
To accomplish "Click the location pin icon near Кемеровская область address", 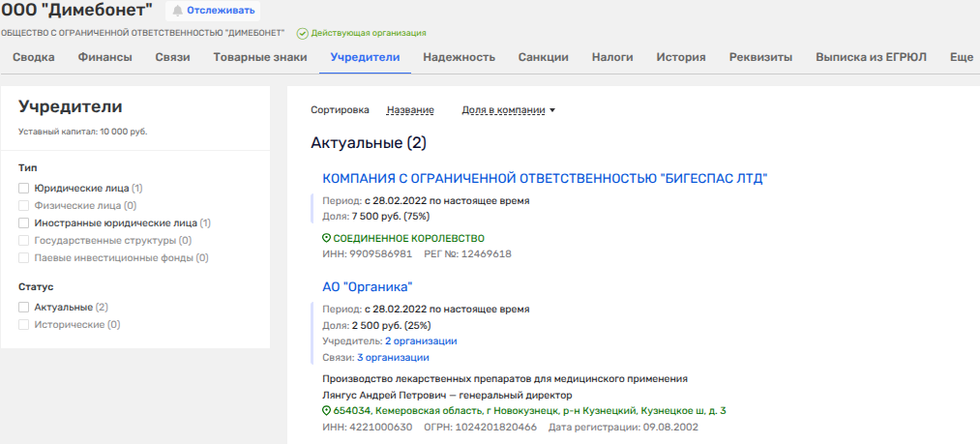I will coord(326,411).
